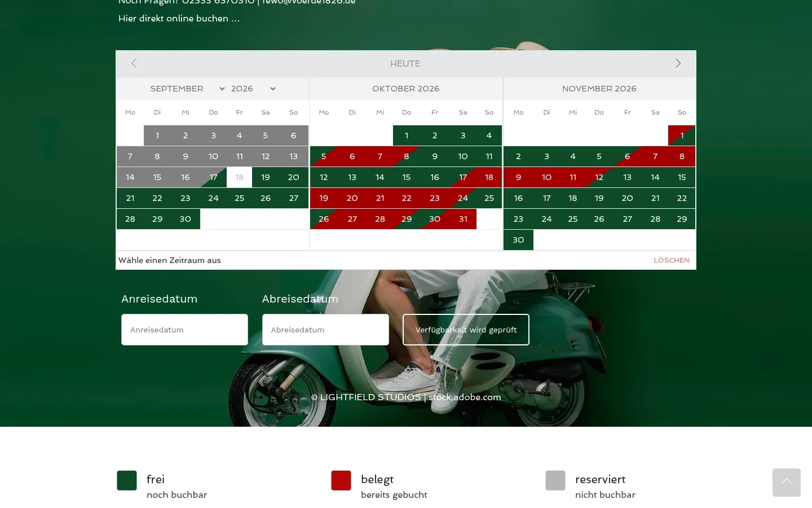
Task: Open the month dropdown showing SEPTEMBER
Action: tap(187, 89)
